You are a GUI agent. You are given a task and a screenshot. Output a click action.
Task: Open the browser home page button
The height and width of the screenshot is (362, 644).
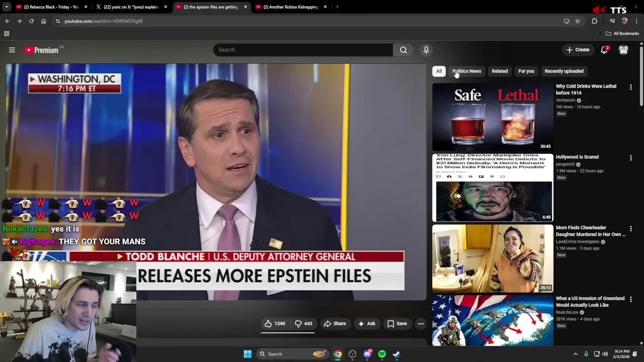[43, 21]
